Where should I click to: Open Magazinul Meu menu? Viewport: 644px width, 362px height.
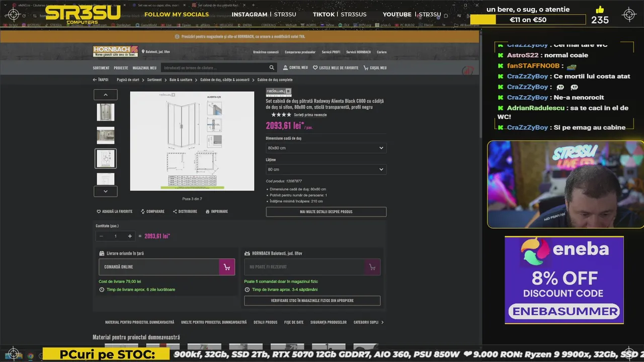coord(144,68)
